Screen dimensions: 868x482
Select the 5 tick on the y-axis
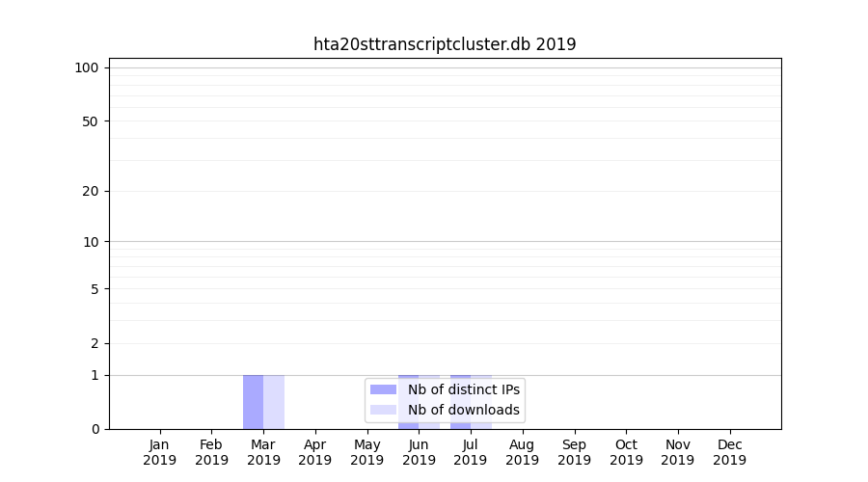95,288
